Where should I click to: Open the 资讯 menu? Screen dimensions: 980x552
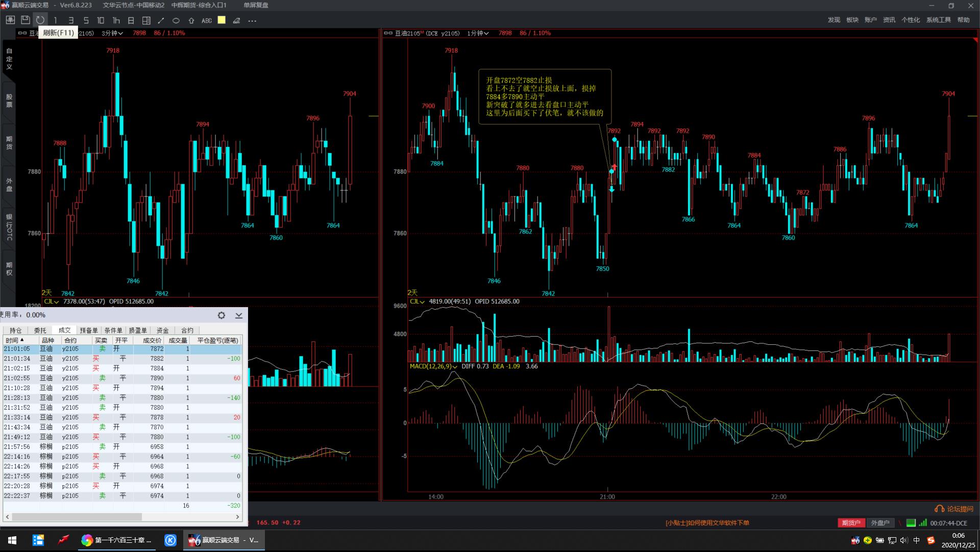click(889, 20)
